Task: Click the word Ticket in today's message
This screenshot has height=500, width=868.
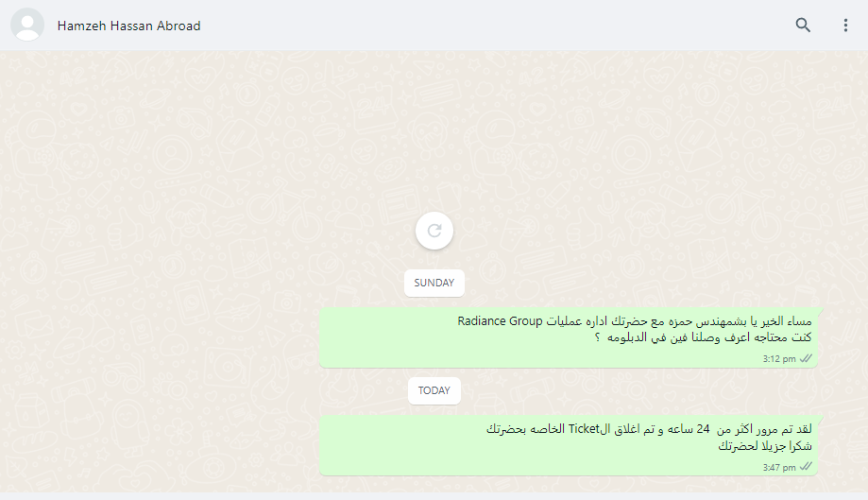Action: pyautogui.click(x=584, y=429)
